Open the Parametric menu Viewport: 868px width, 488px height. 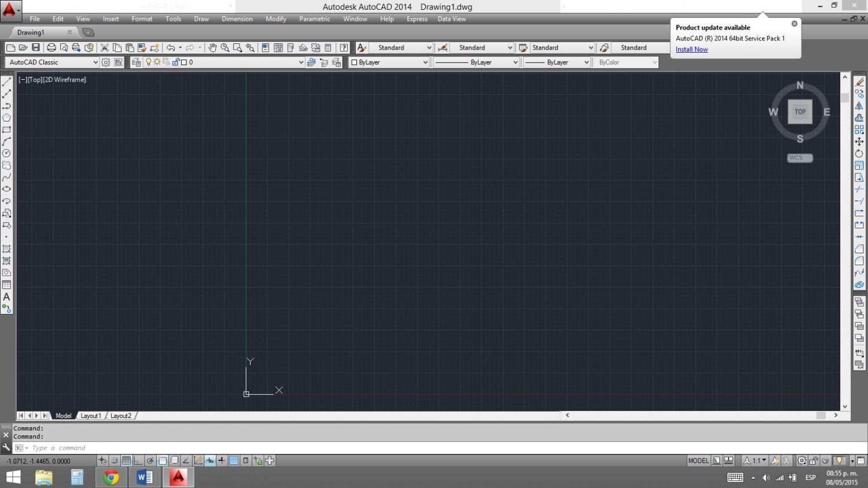click(315, 19)
